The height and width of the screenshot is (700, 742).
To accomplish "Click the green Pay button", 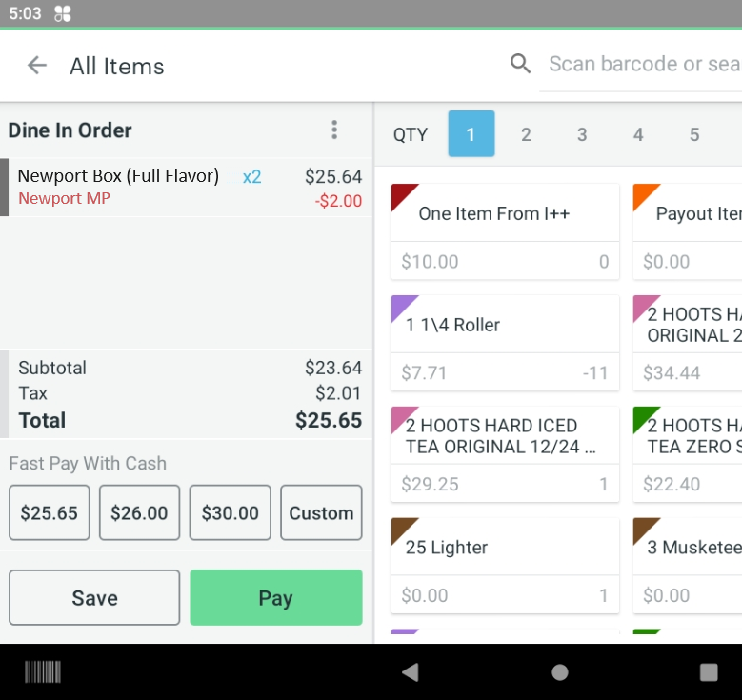I will pos(276,597).
